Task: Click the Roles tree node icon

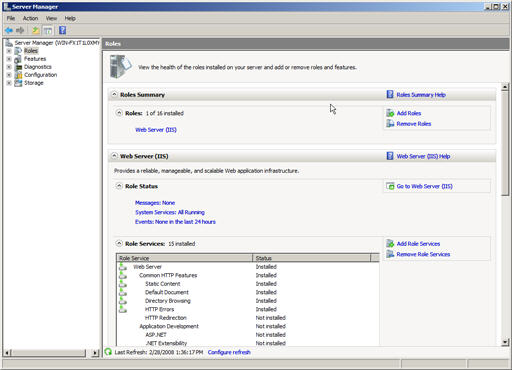Action: tap(18, 51)
